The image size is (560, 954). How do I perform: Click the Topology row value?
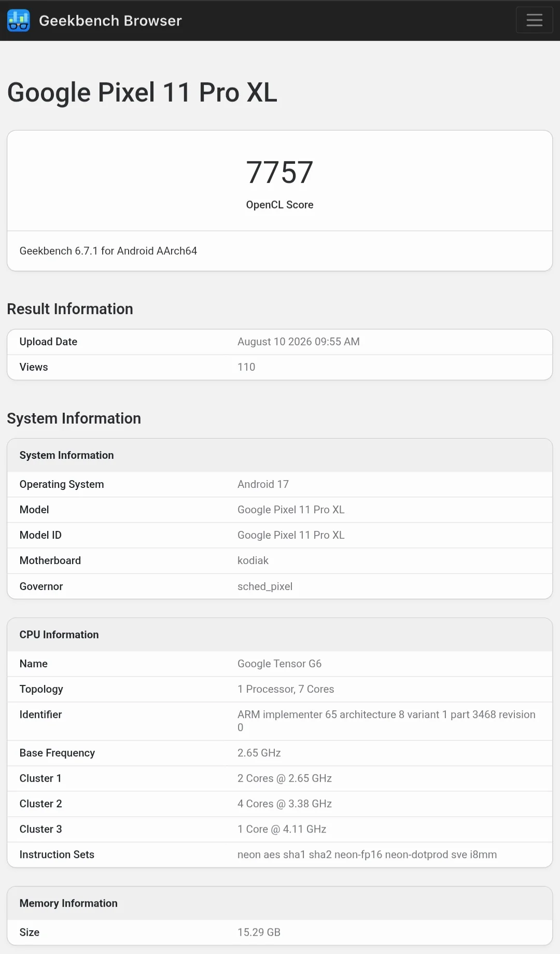(286, 689)
